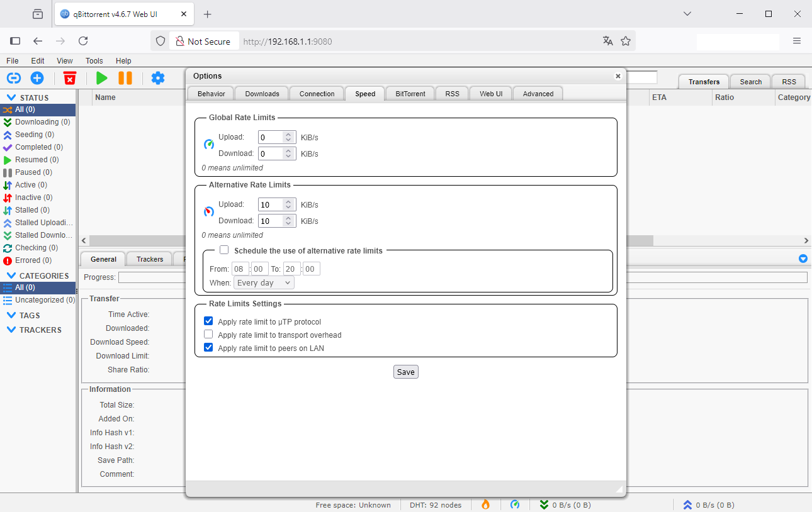The height and width of the screenshot is (512, 812).
Task: Collapse the STATUS filter section
Action: 11,97
